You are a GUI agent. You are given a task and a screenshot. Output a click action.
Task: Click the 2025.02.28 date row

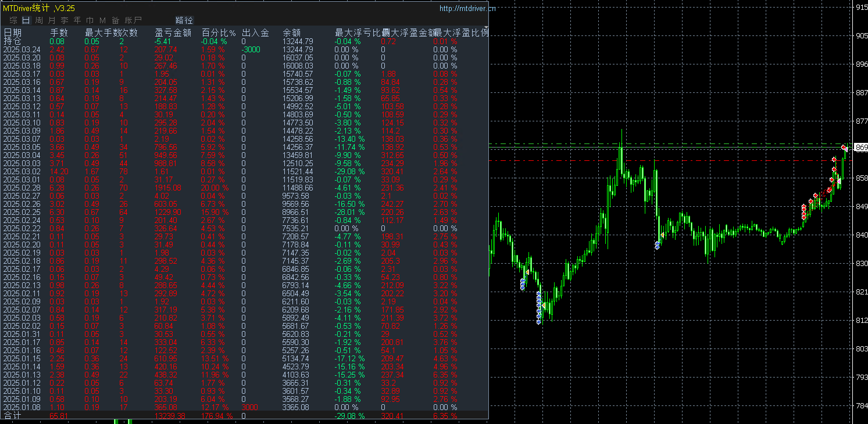[22, 188]
